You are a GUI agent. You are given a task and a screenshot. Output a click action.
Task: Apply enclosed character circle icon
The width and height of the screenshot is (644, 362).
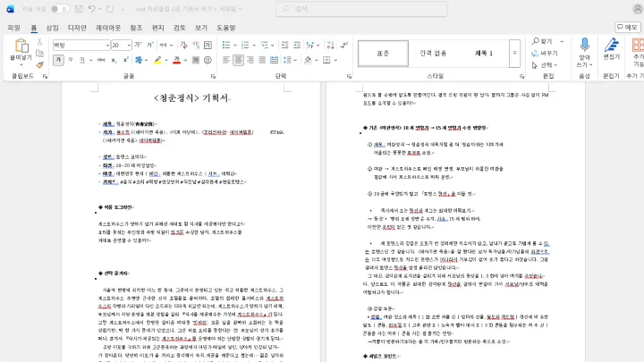(x=208, y=61)
